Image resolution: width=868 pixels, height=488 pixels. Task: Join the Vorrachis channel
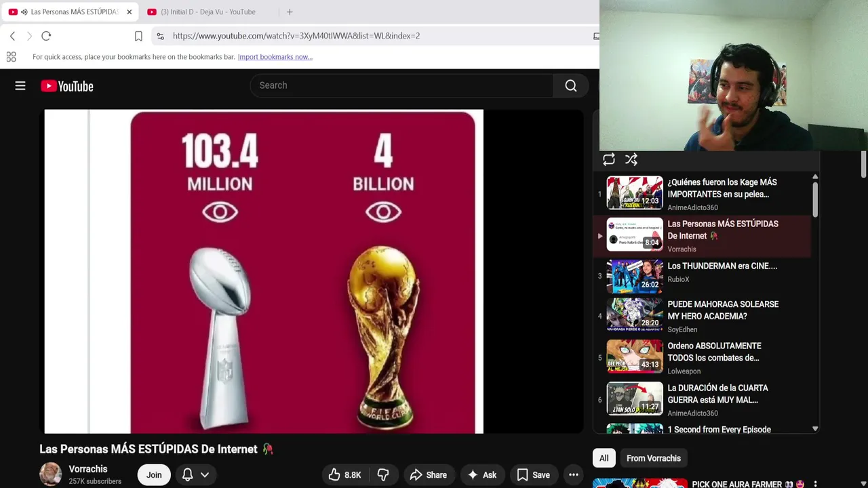point(154,475)
